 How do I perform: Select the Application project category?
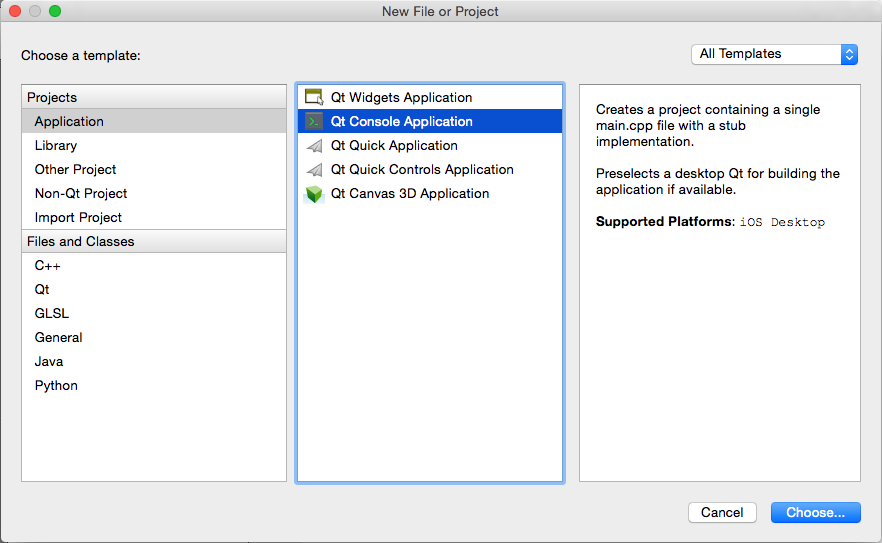pyautogui.click(x=154, y=122)
